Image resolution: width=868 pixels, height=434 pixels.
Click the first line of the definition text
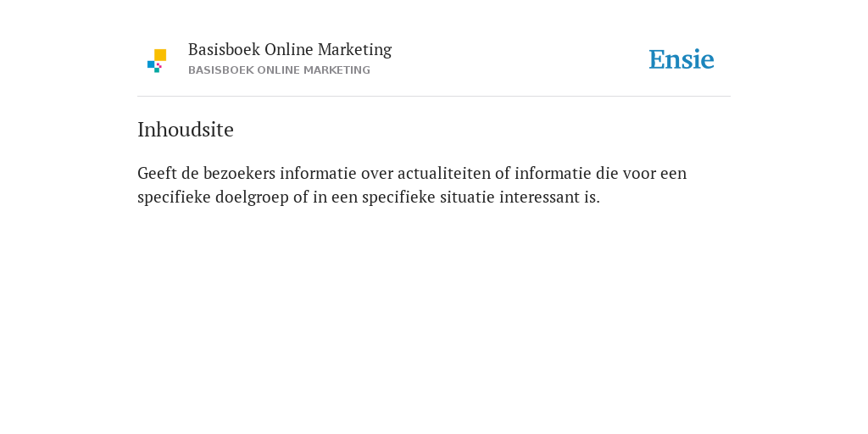pos(412,173)
